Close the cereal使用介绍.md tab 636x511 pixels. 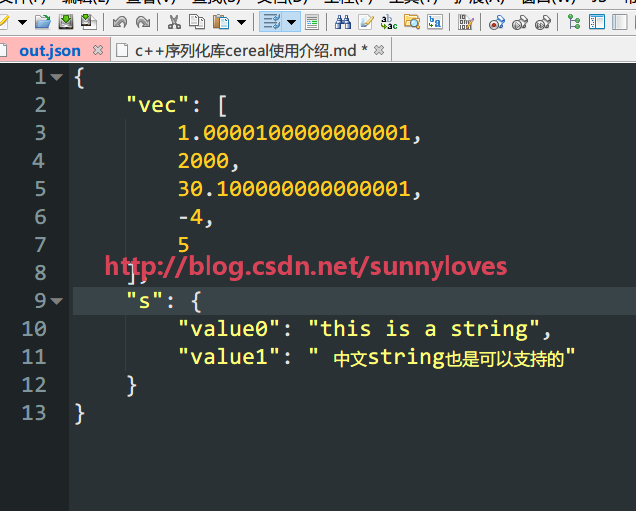(379, 50)
